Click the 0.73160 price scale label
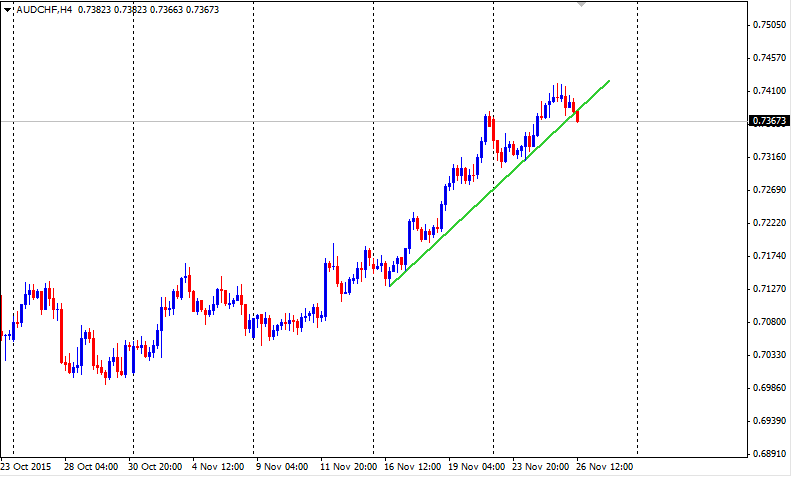792x477 pixels. point(769,157)
